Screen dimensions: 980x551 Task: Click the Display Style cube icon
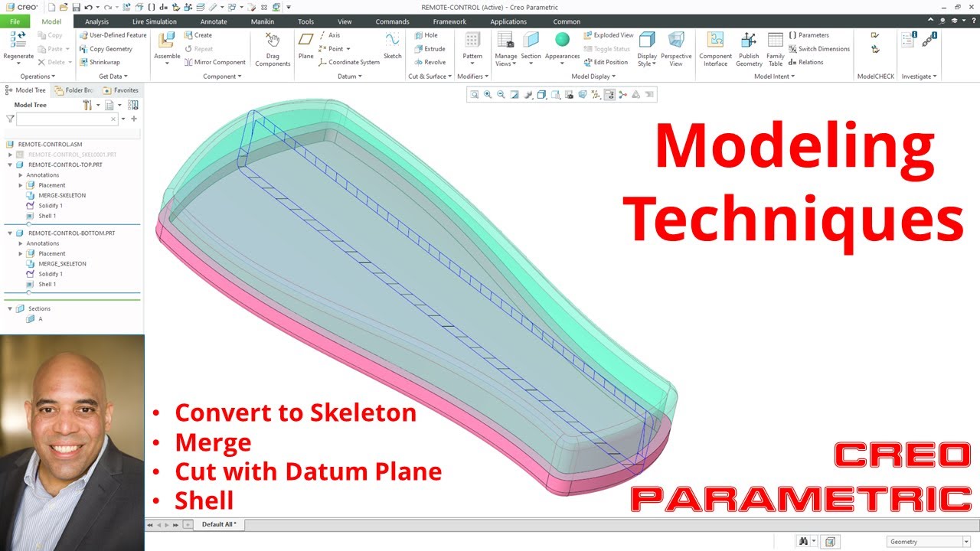tap(647, 40)
